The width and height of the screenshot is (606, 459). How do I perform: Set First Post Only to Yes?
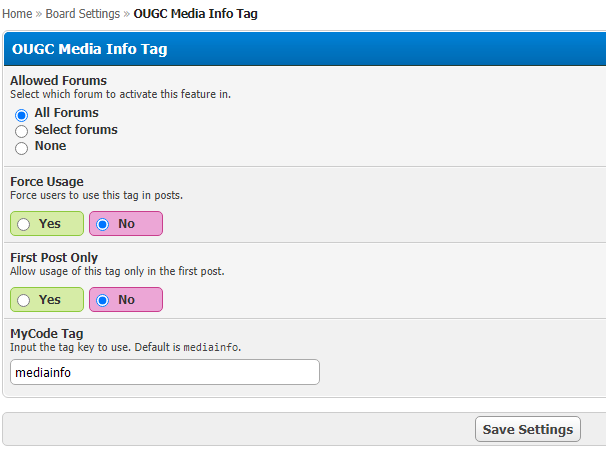24,300
